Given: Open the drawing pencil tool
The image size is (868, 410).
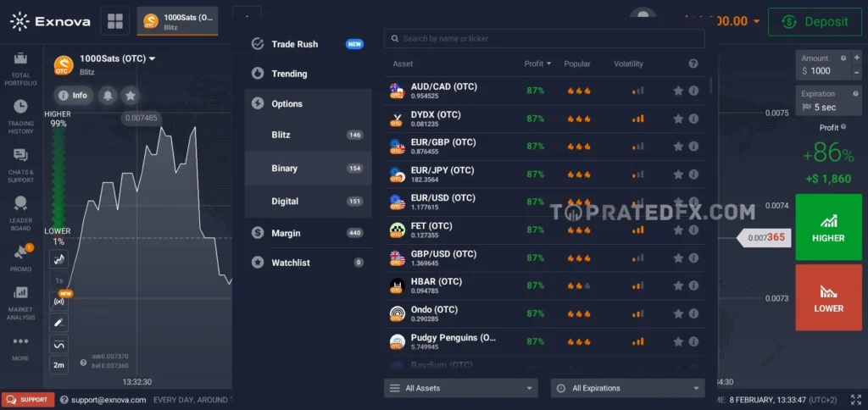Looking at the screenshot, I should tap(58, 322).
